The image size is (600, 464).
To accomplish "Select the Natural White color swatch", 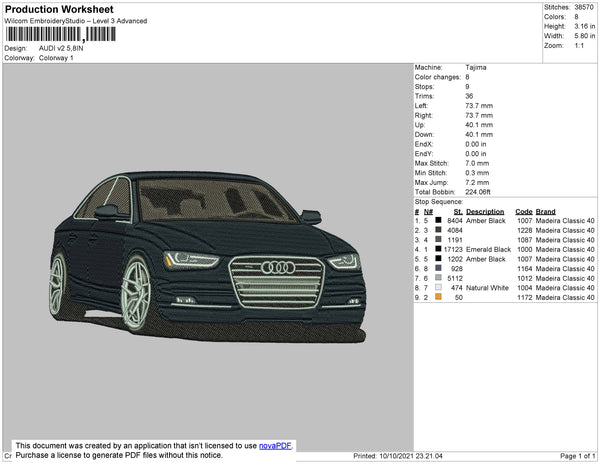I will tap(438, 287).
